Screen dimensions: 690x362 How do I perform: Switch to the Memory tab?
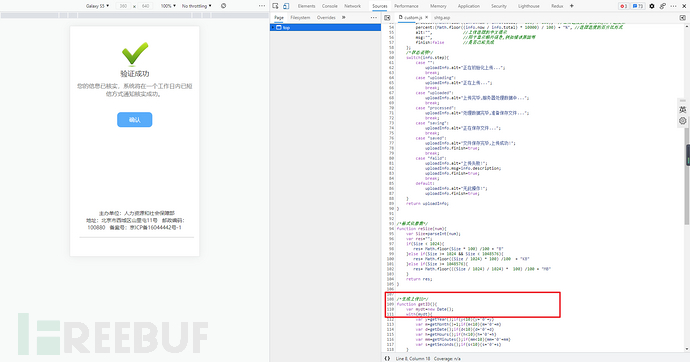point(438,6)
